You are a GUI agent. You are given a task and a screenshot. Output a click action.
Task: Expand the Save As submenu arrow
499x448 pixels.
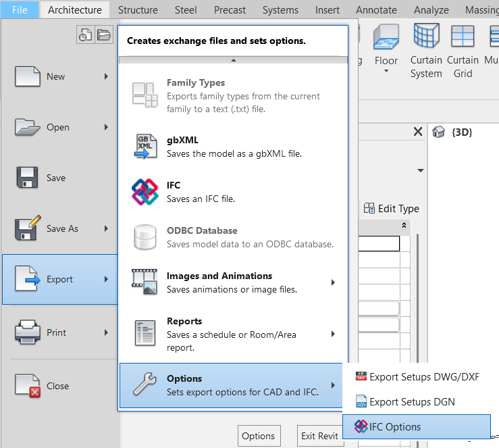pos(106,228)
